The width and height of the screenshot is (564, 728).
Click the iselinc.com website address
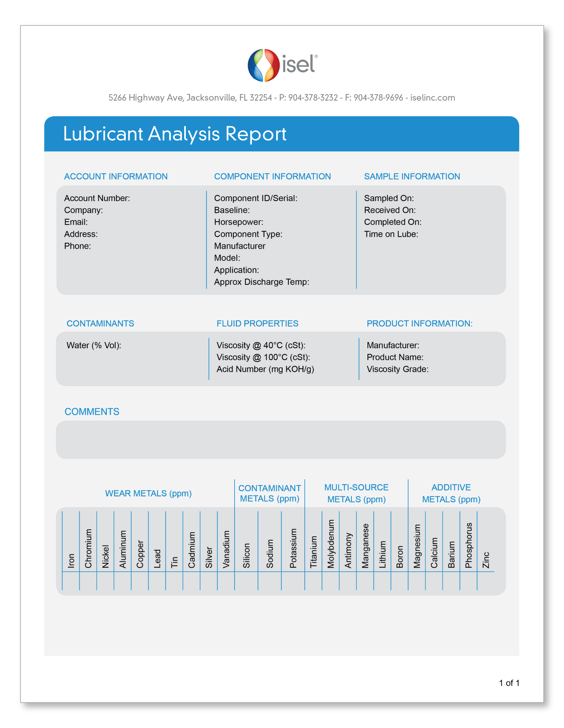tap(432, 98)
